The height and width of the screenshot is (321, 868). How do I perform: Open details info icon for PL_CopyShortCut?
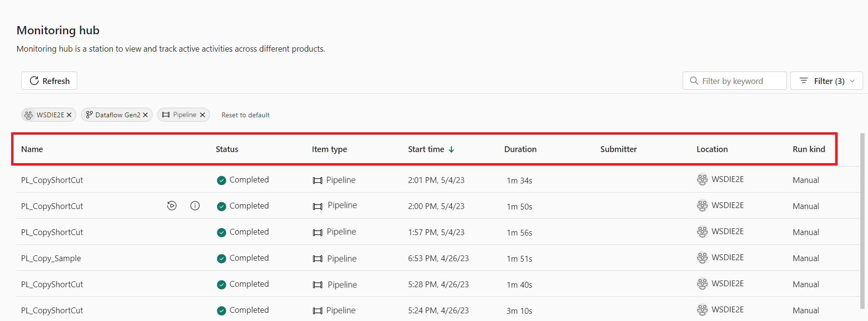[195, 206]
